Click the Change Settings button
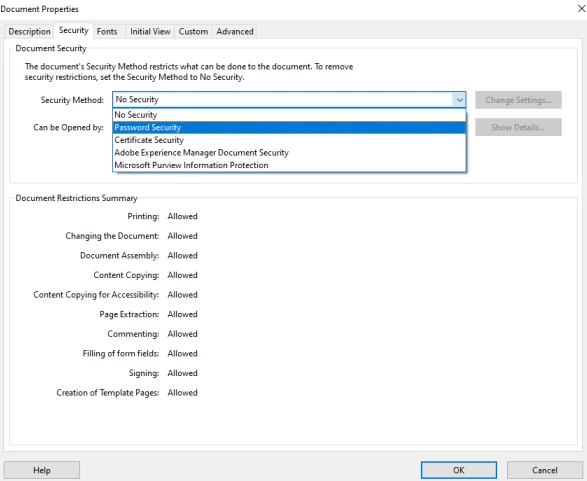The width and height of the screenshot is (587, 481). (518, 100)
